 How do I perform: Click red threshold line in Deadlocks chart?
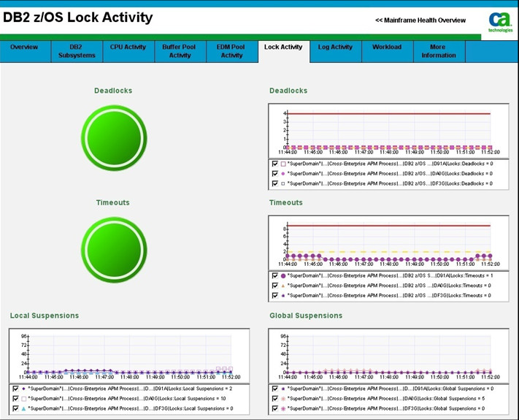click(388, 114)
